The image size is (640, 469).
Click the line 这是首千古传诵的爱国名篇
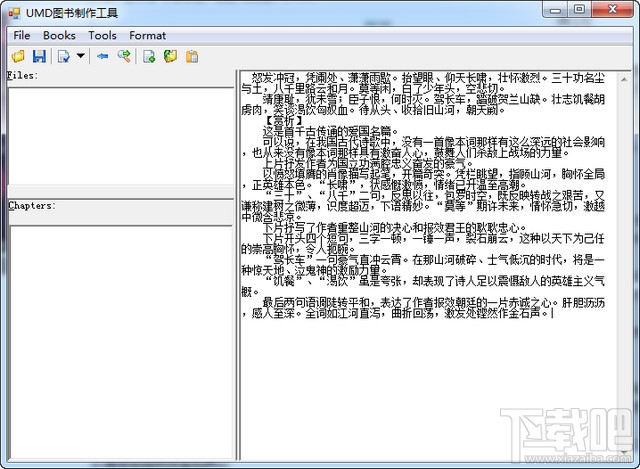(330, 131)
